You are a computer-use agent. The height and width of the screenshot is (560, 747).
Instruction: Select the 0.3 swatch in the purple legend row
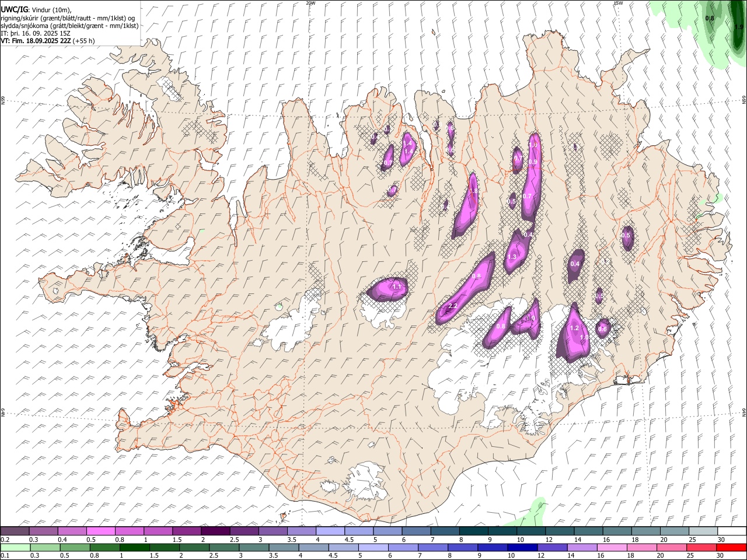click(43, 531)
